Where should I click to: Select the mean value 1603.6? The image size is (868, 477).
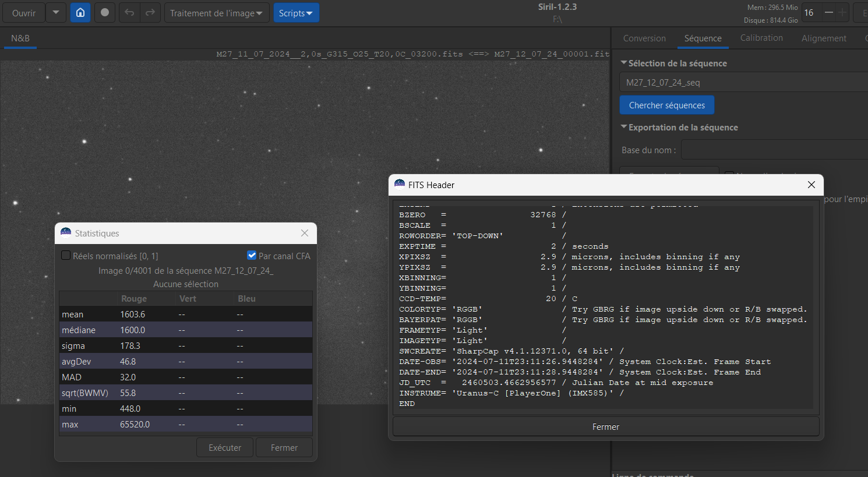(133, 314)
